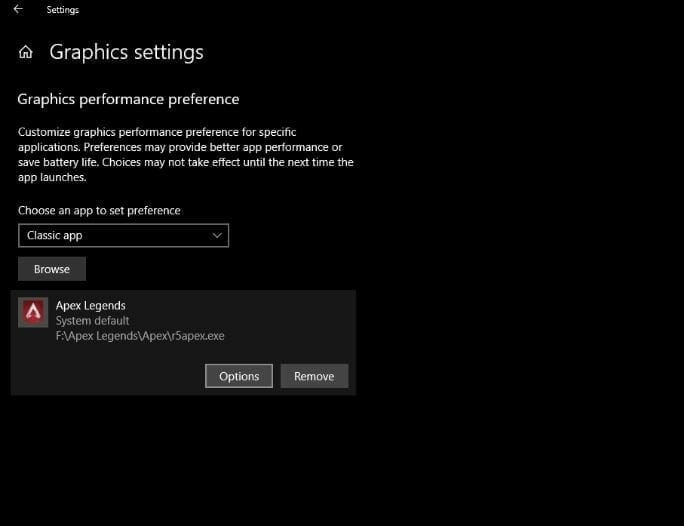This screenshot has height=526, width=684.
Task: Open Options for Apex Legends
Action: tap(239, 376)
